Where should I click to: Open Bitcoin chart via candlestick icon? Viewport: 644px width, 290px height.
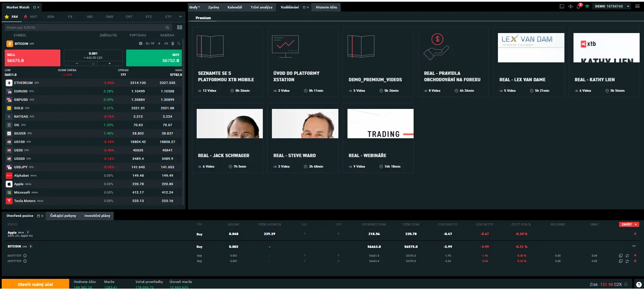pyautogui.click(x=166, y=43)
